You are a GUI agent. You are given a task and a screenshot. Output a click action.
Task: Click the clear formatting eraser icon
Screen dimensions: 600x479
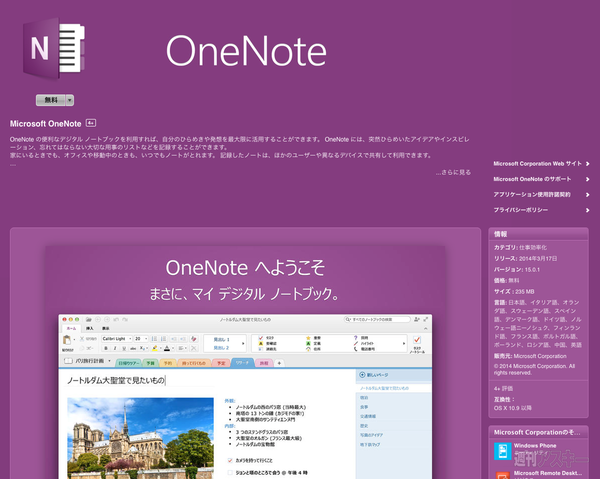194,339
